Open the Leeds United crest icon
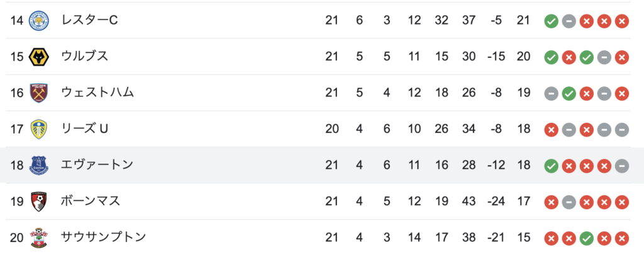 click(39, 129)
